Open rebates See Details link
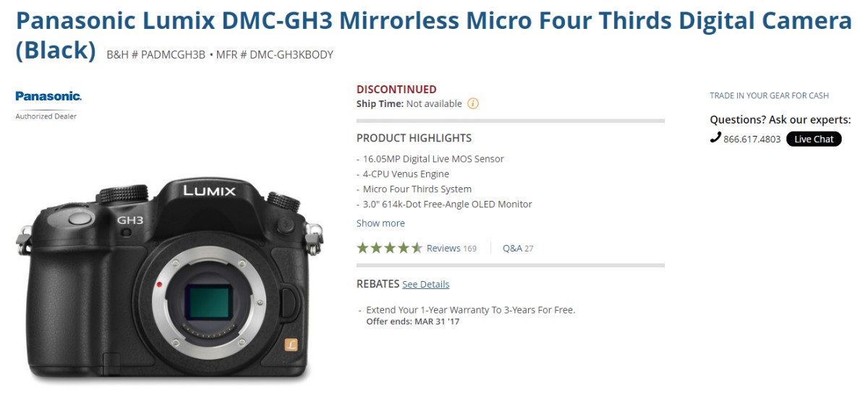This screenshot has height=396, width=868. pyautogui.click(x=426, y=284)
